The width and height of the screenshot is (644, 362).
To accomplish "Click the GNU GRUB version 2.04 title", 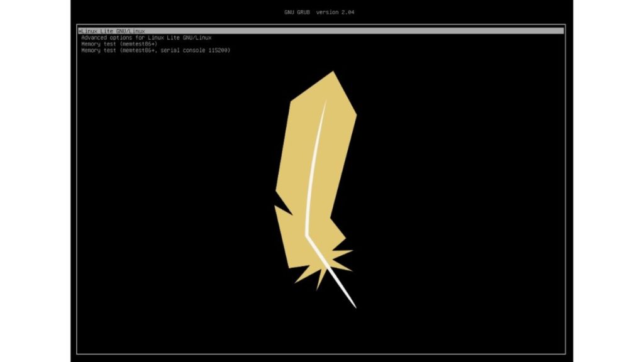I will tap(319, 13).
